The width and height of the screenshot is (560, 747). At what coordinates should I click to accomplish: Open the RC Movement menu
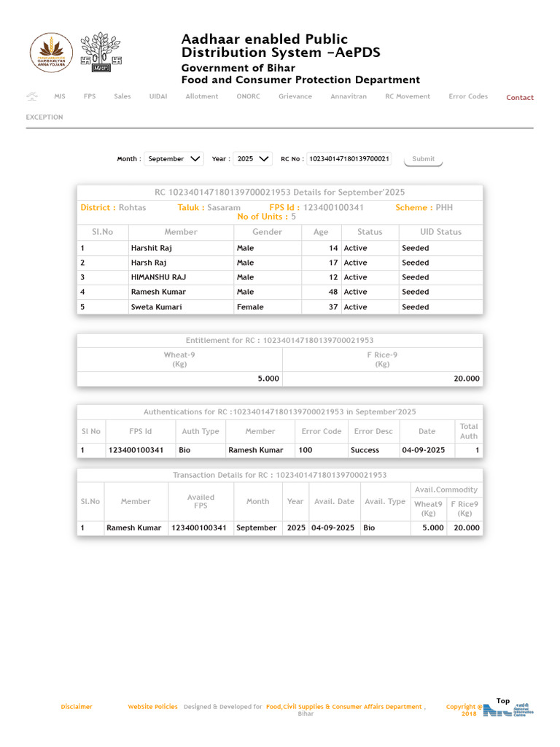[408, 96]
